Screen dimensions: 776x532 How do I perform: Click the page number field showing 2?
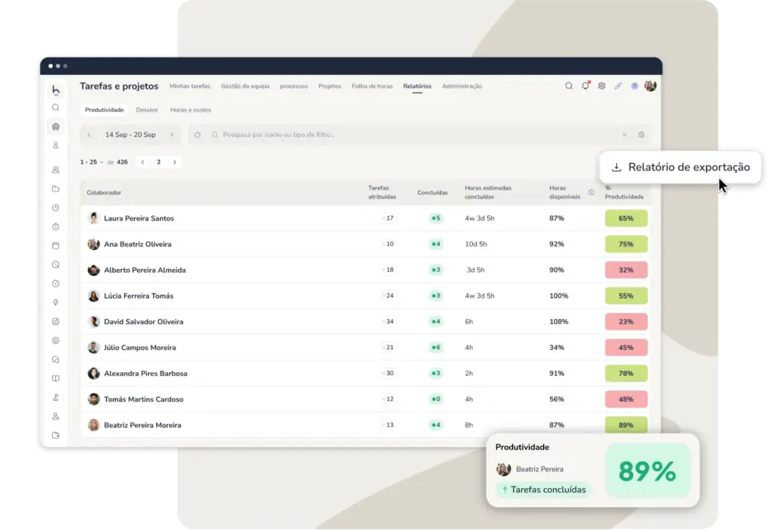pyautogui.click(x=159, y=162)
